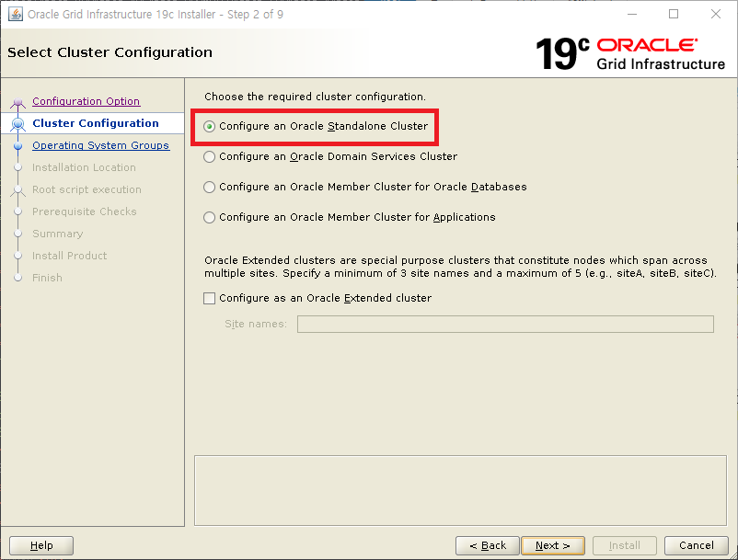This screenshot has height=560, width=738.
Task: Open the Configuration Option step link
Action: 86,101
